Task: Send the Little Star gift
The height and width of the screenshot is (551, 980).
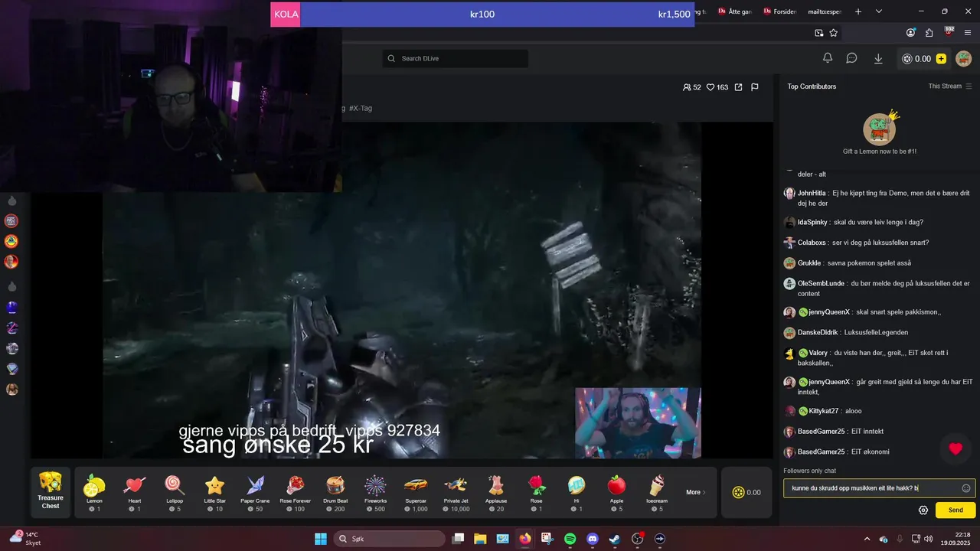Action: click(x=215, y=492)
